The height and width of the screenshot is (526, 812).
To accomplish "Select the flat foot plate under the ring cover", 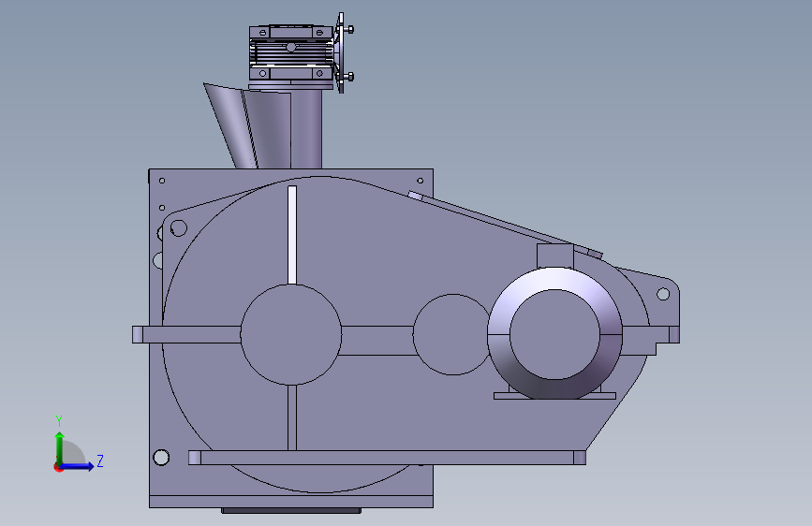I will (x=554, y=396).
